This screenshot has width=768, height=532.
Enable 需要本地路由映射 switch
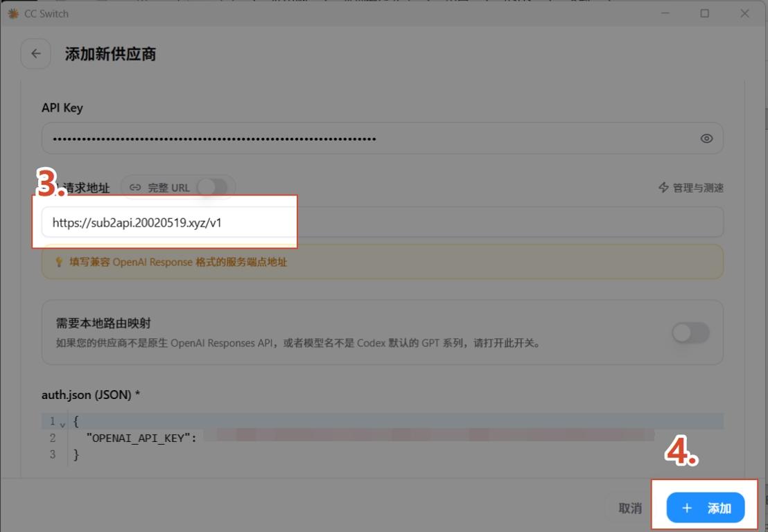pyautogui.click(x=690, y=332)
